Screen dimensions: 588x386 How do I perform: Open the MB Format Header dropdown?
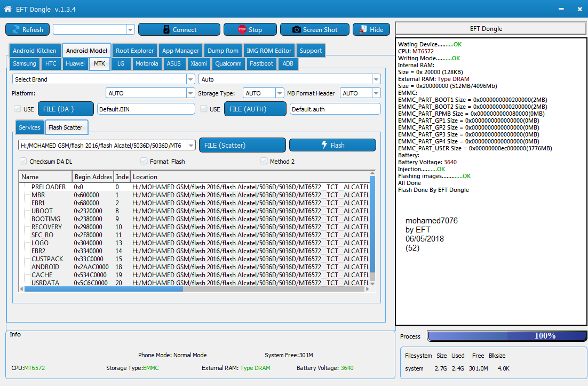click(376, 93)
